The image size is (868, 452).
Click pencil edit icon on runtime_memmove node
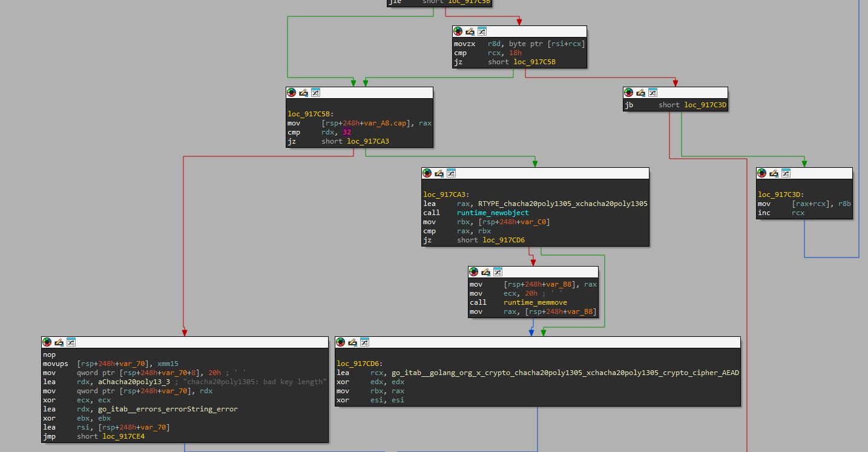click(x=485, y=272)
